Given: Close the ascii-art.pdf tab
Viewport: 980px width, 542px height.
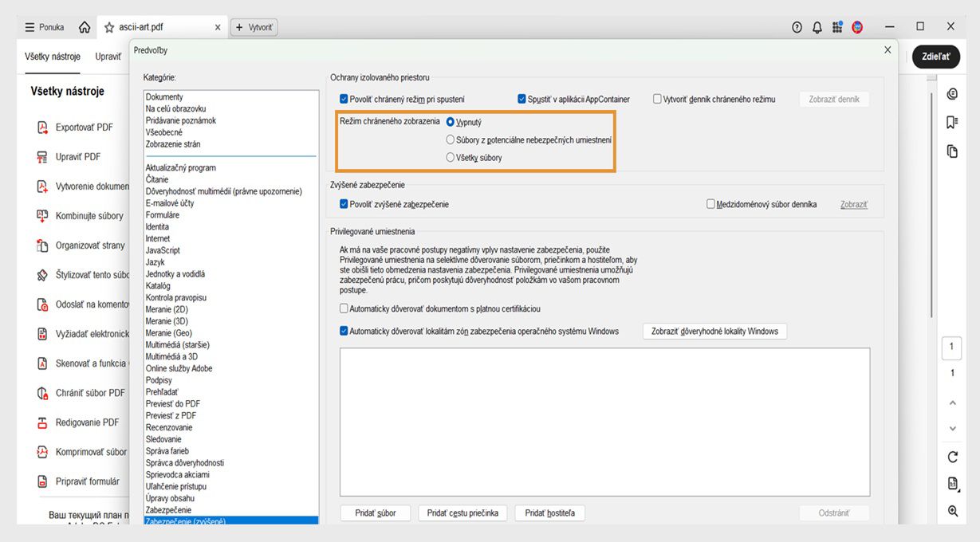Looking at the screenshot, I should point(218,27).
